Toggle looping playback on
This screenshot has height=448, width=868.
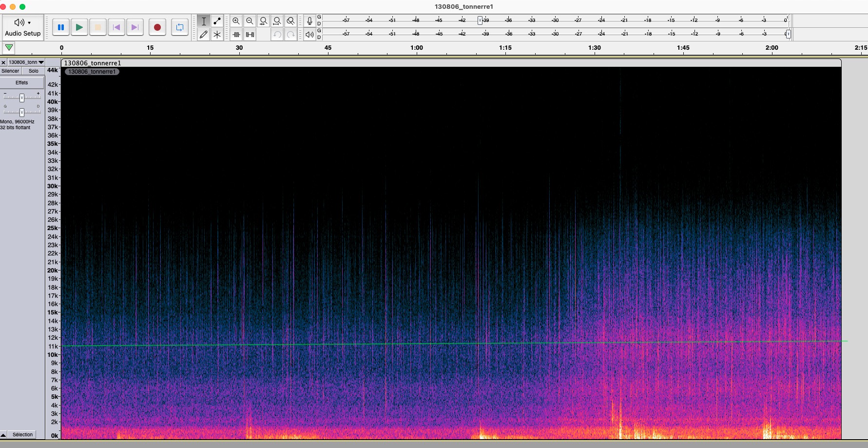click(x=180, y=27)
